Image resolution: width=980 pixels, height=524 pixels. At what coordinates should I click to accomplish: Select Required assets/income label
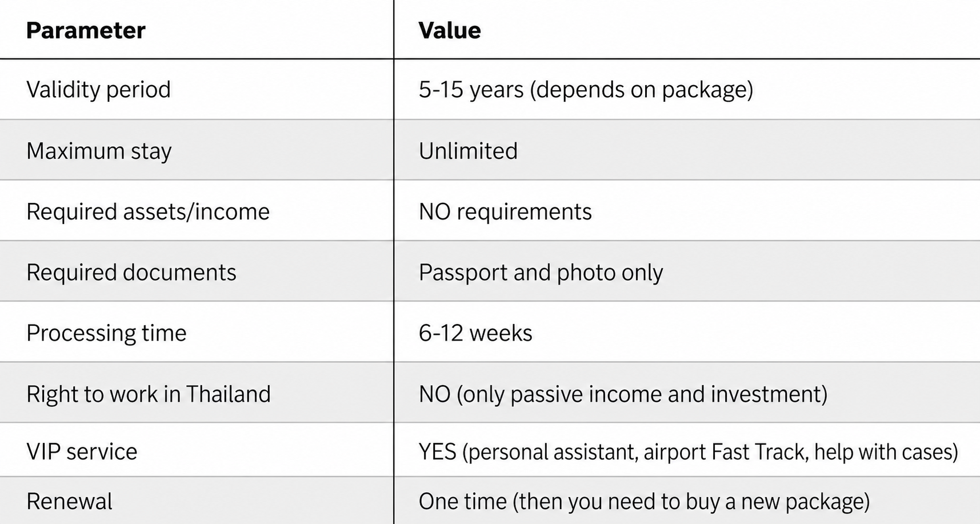tap(148, 212)
